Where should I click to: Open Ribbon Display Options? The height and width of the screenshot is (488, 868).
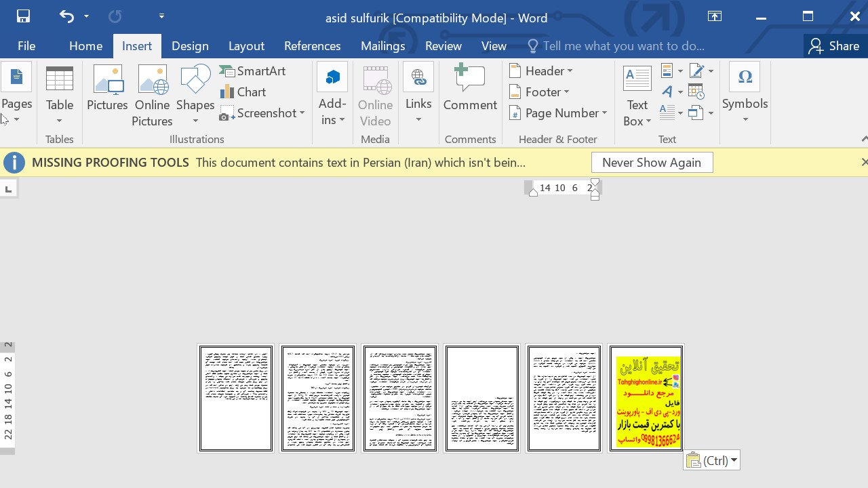tap(715, 17)
